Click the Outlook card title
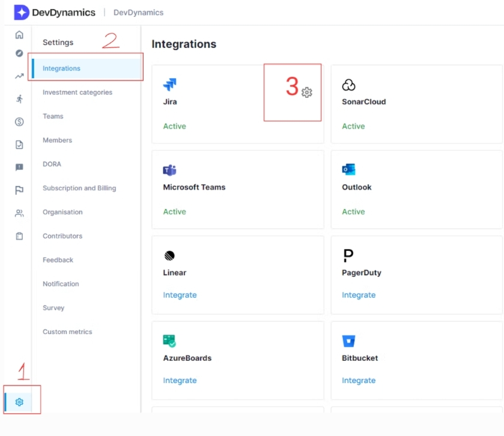Image resolution: width=504 pixels, height=436 pixels. tap(356, 187)
